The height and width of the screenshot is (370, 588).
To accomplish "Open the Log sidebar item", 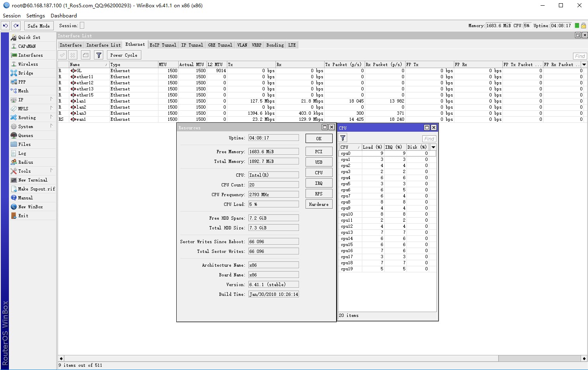I will point(22,153).
